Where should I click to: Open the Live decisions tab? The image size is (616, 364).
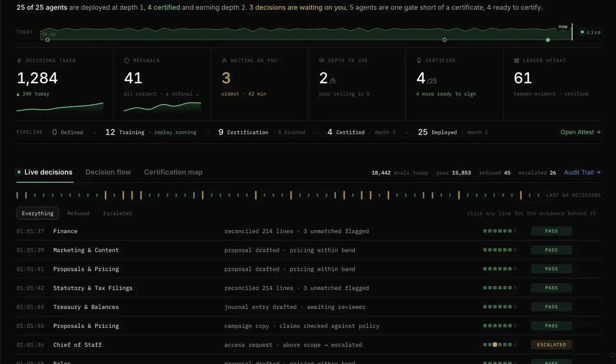pos(45,172)
